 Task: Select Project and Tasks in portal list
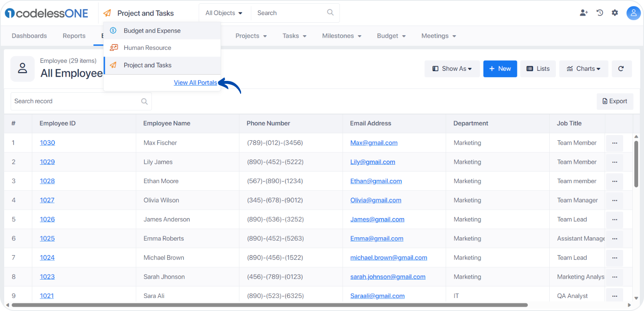coord(162,65)
